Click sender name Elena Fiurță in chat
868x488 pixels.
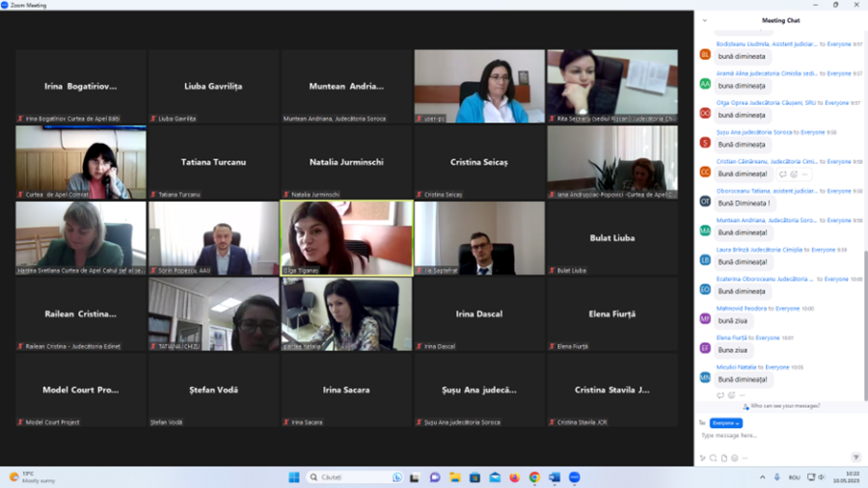(x=732, y=338)
